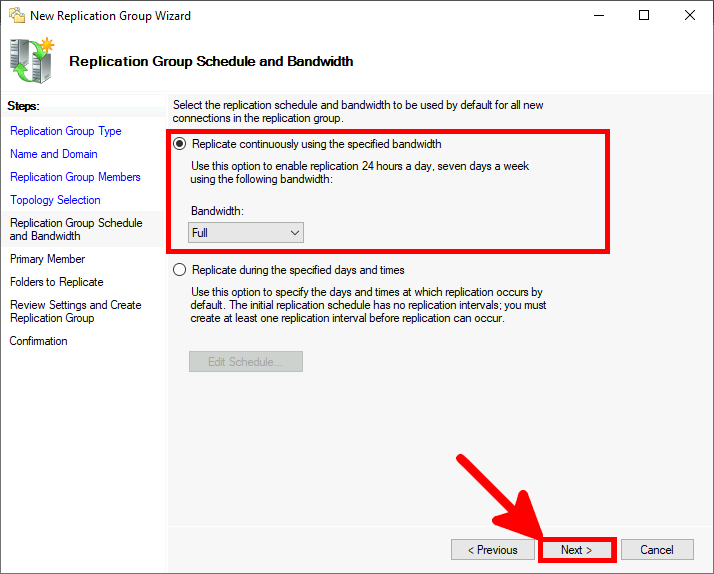The height and width of the screenshot is (574, 714).
Task: Maximize the wizard window
Action: 644,15
